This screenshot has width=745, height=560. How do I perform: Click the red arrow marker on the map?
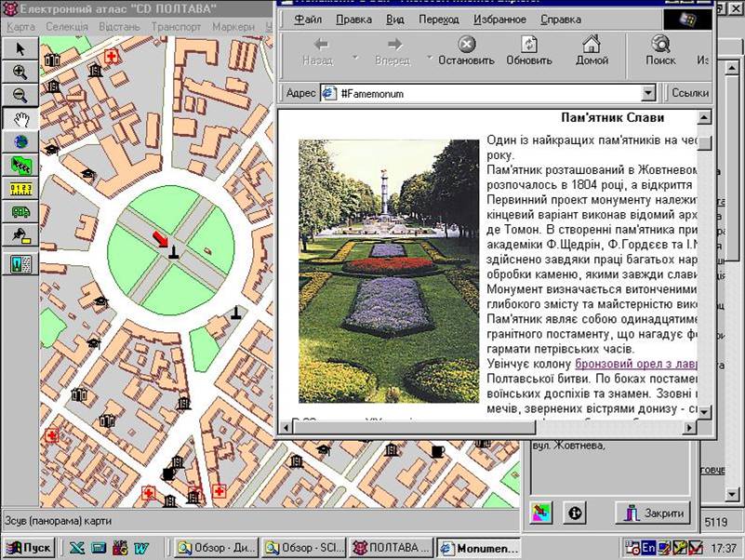[x=161, y=240]
